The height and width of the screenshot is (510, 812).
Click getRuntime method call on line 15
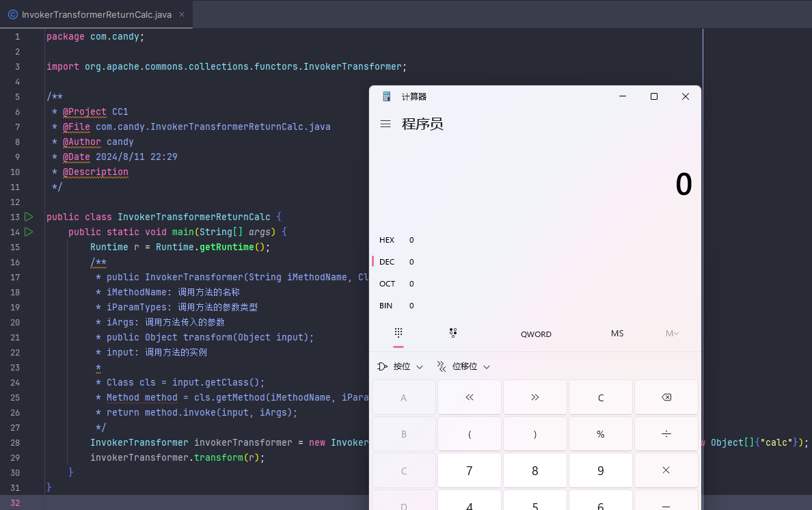227,247
